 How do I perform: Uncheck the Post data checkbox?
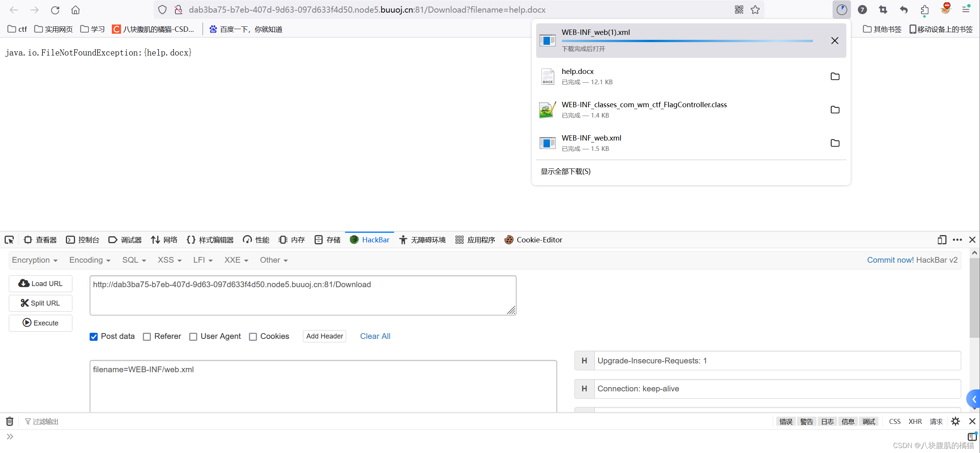[93, 337]
